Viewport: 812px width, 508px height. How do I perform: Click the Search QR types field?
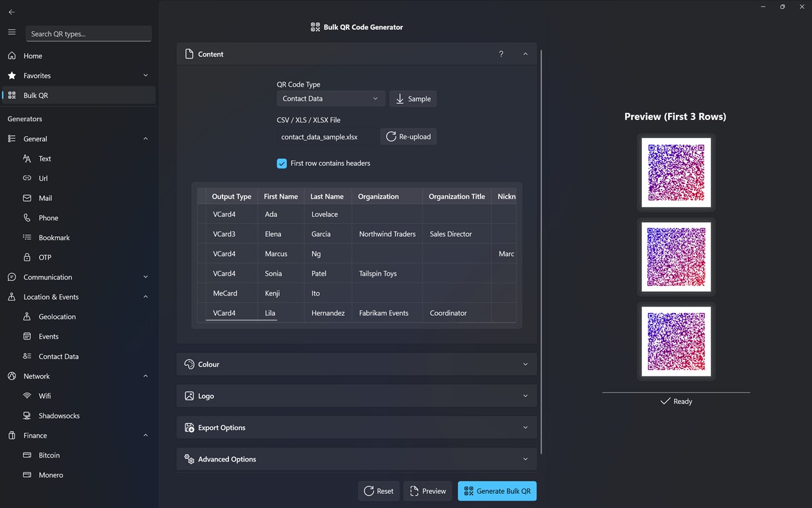click(x=88, y=33)
